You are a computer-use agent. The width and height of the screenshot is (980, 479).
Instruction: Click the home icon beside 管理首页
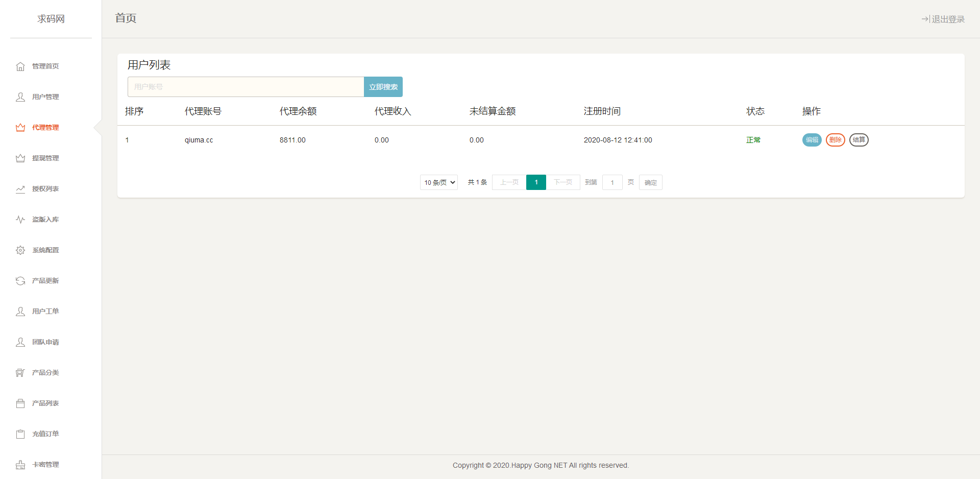point(20,66)
